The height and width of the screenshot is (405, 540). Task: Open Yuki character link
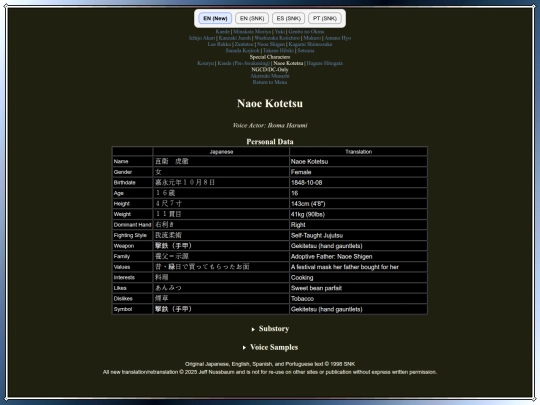(280, 32)
